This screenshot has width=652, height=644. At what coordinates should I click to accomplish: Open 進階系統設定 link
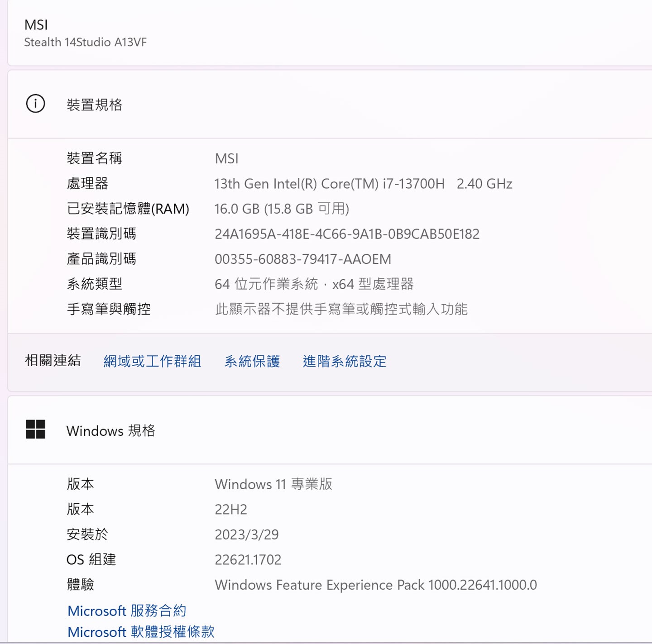(345, 361)
